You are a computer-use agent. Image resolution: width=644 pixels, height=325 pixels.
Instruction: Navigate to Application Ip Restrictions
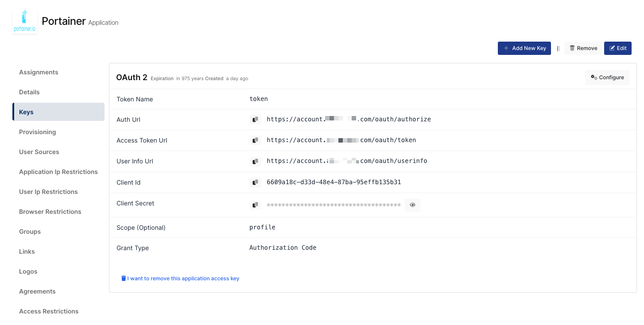tap(58, 172)
